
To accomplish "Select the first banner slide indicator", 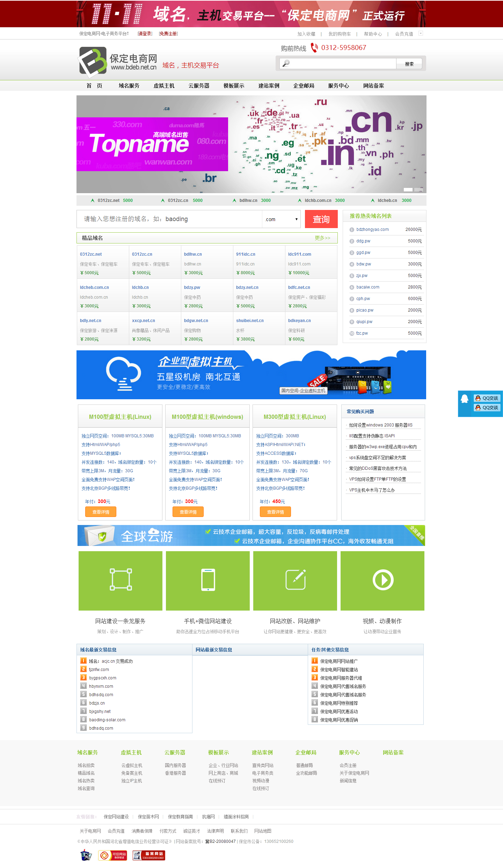I will point(408,190).
